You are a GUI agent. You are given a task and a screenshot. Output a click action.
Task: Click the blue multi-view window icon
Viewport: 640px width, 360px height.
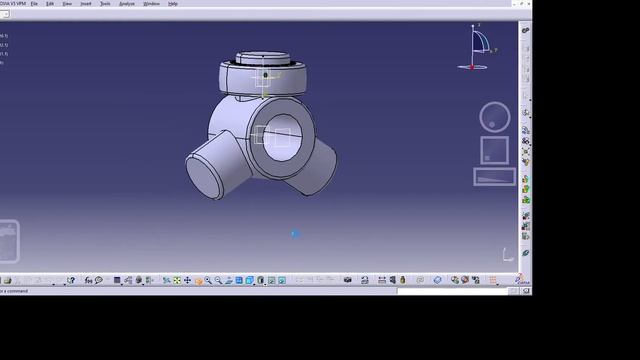(x=239, y=280)
